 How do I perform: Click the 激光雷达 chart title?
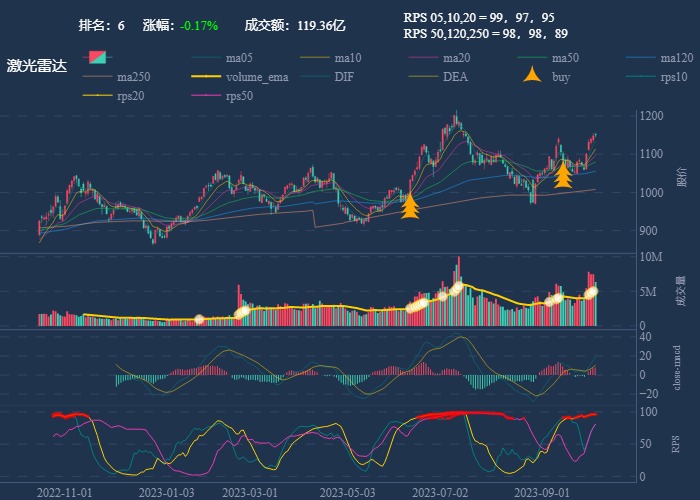coord(36,66)
